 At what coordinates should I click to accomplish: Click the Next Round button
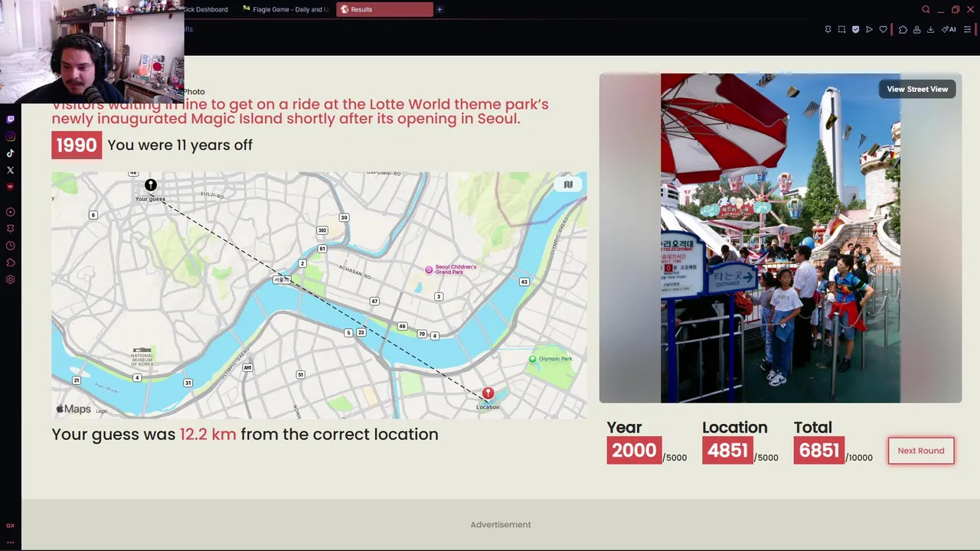(921, 451)
